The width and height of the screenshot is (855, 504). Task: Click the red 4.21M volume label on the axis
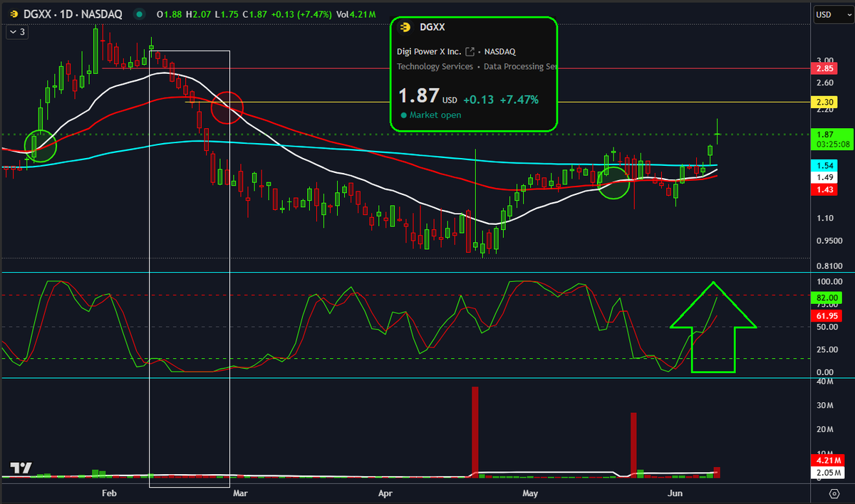(827, 460)
